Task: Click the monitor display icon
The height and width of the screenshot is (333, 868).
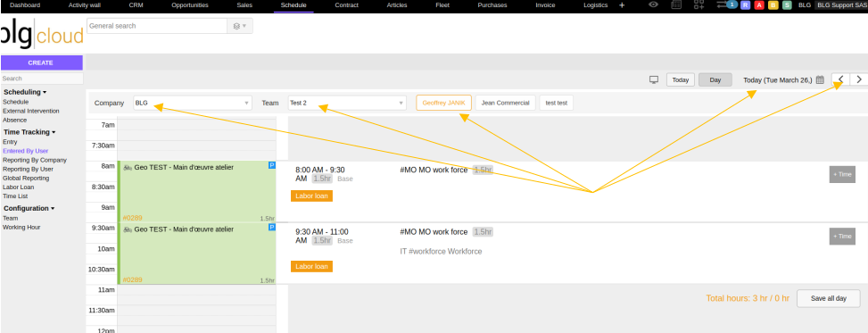Action: [x=654, y=79]
